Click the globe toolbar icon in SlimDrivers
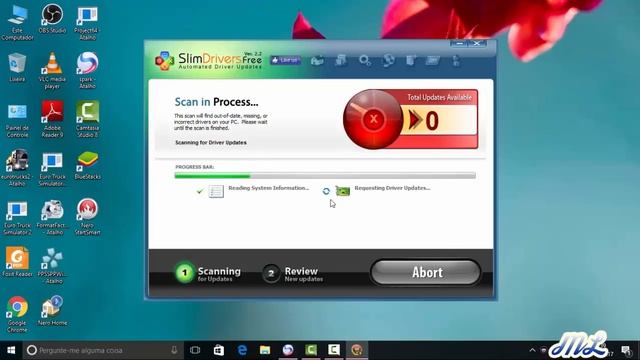The image size is (640, 360). pos(388,61)
